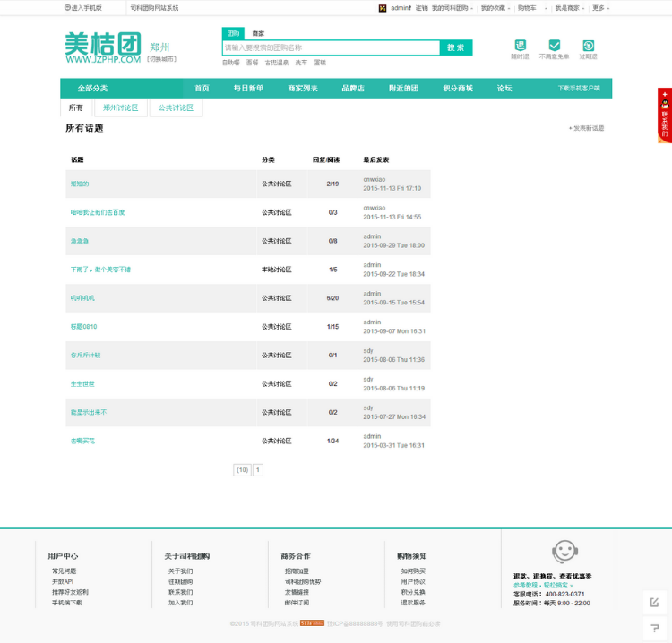
Task: Select the 商家 search tab
Action: (258, 33)
